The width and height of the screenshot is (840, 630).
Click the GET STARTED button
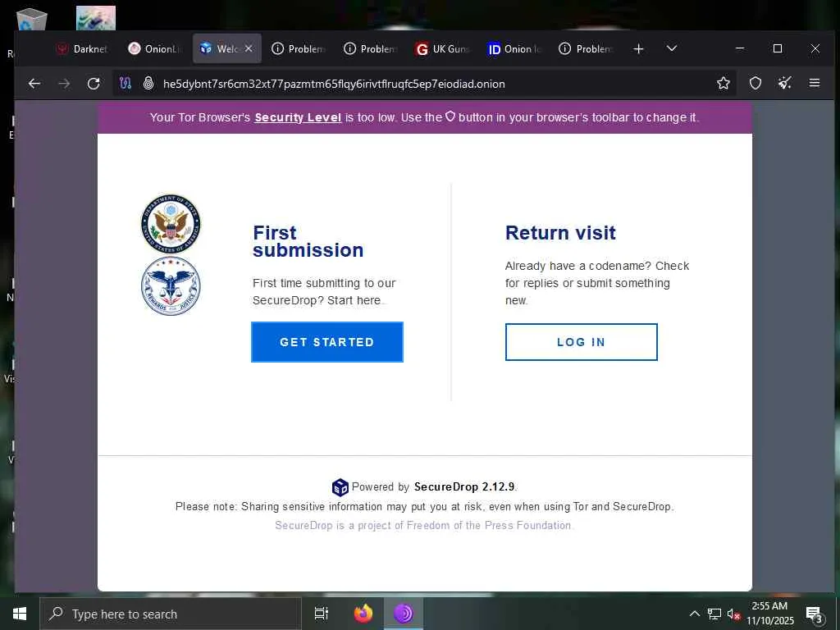[x=326, y=342]
